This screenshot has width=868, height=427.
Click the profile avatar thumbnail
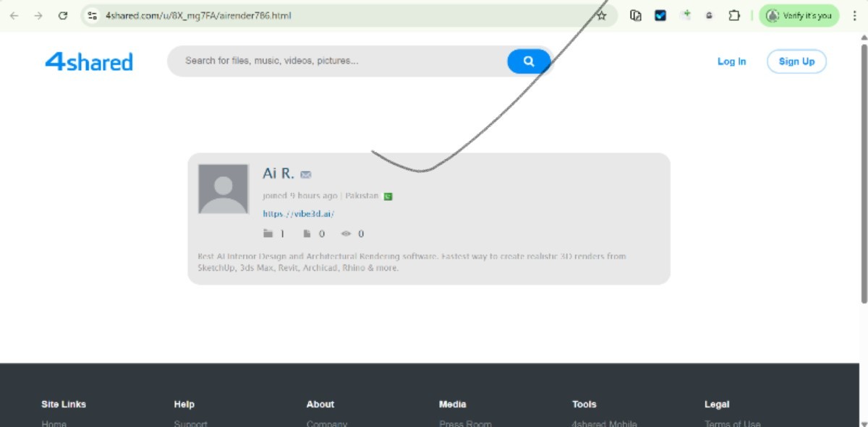(224, 189)
